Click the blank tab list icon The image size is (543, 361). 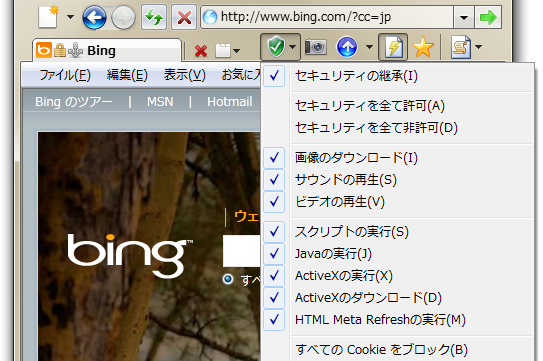pos(223,51)
